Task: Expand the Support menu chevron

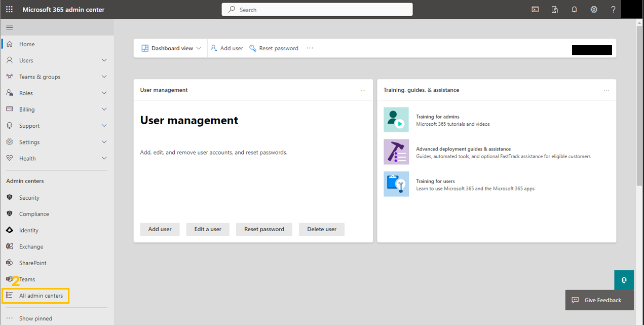Action: tap(104, 125)
